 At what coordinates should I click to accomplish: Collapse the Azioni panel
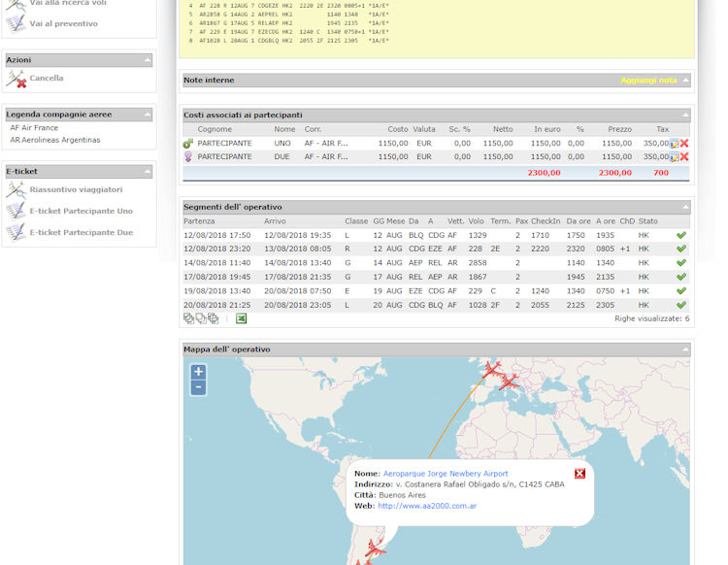point(148,60)
